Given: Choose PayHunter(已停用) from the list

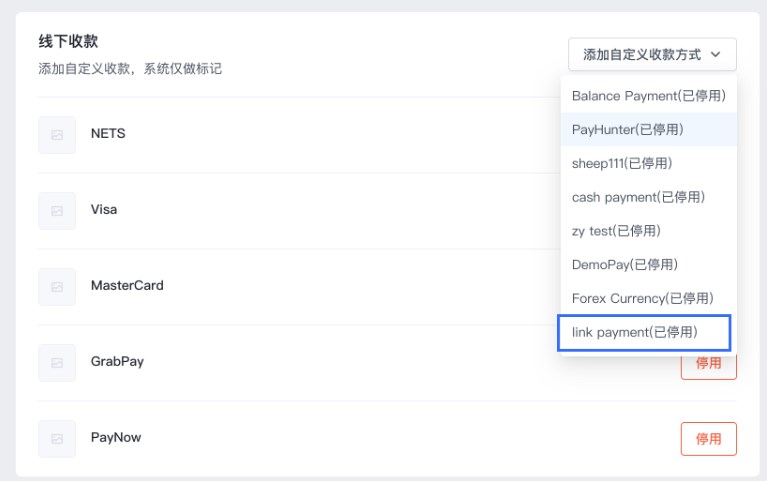Looking at the screenshot, I should coord(649,130).
